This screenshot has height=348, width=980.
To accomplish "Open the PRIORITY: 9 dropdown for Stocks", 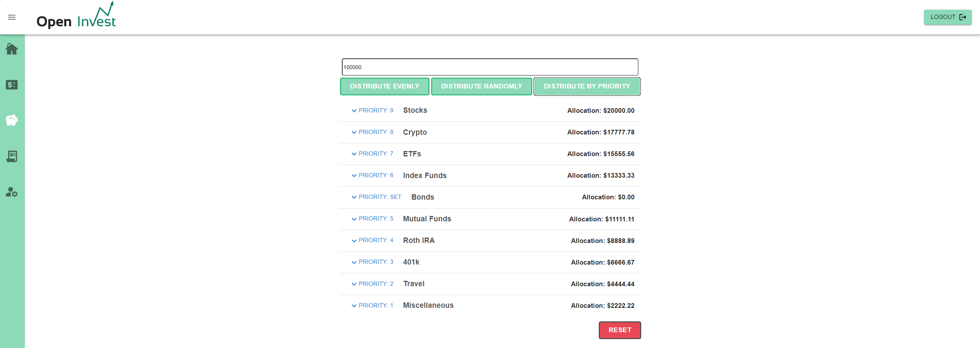I will [x=372, y=110].
